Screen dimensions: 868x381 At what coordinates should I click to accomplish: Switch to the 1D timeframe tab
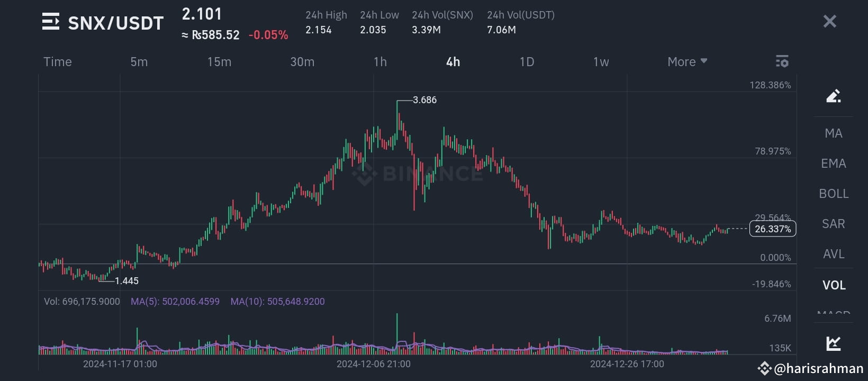pyautogui.click(x=527, y=61)
